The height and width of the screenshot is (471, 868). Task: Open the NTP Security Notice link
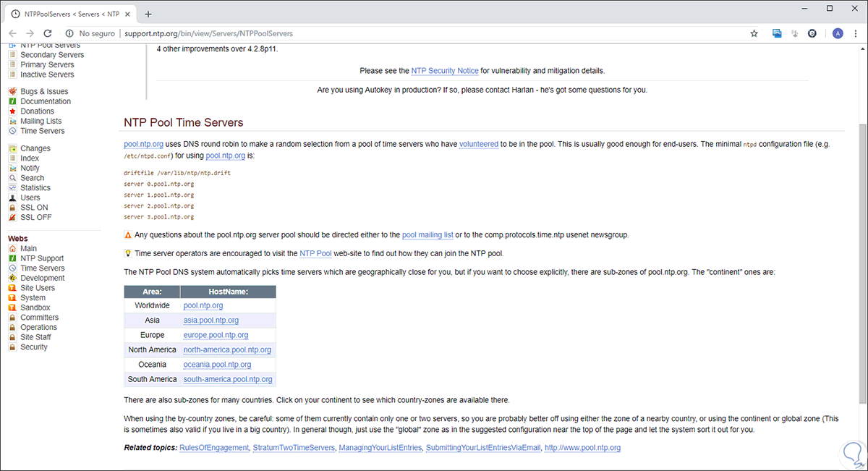(x=445, y=71)
